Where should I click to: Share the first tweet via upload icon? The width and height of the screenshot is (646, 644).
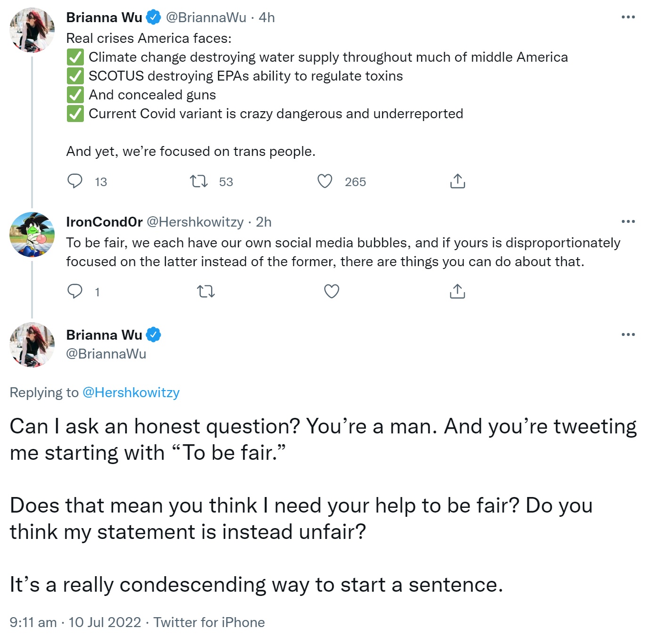point(458,181)
